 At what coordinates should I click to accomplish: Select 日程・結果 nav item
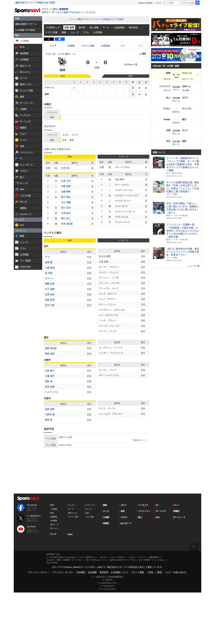click(x=69, y=27)
